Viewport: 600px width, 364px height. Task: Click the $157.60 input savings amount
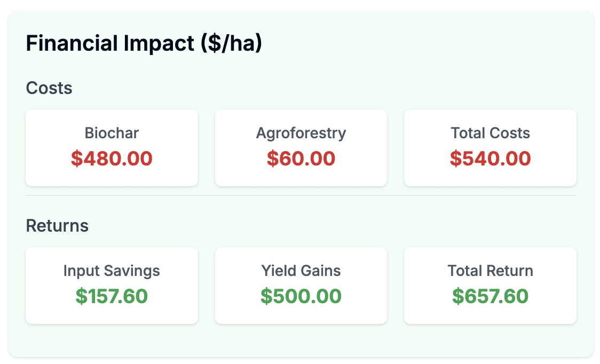112,296
